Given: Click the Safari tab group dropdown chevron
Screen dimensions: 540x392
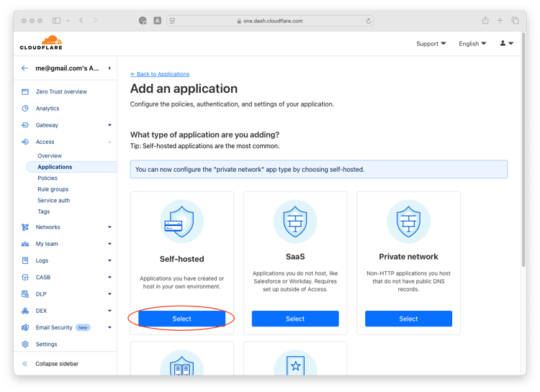Looking at the screenshot, I should [x=68, y=21].
